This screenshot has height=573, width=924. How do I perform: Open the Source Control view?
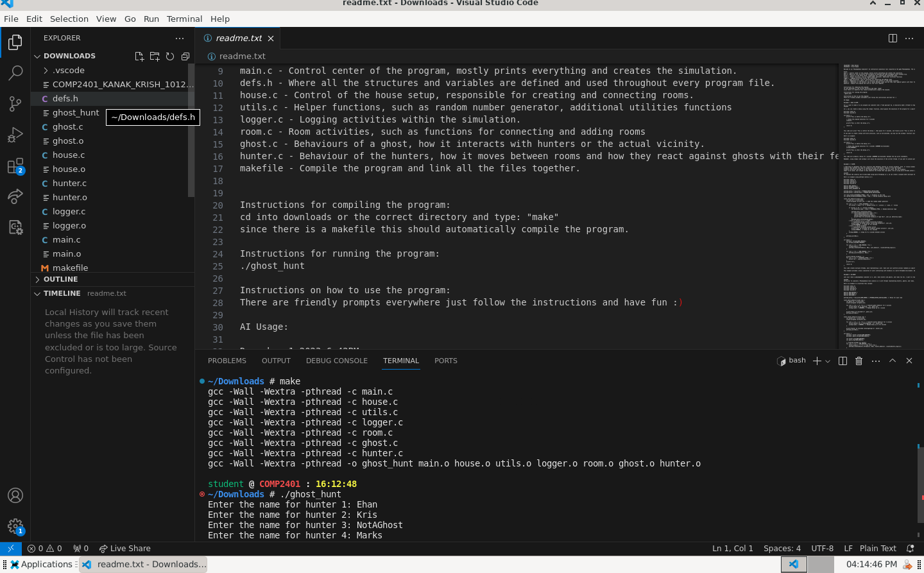pos(15,103)
